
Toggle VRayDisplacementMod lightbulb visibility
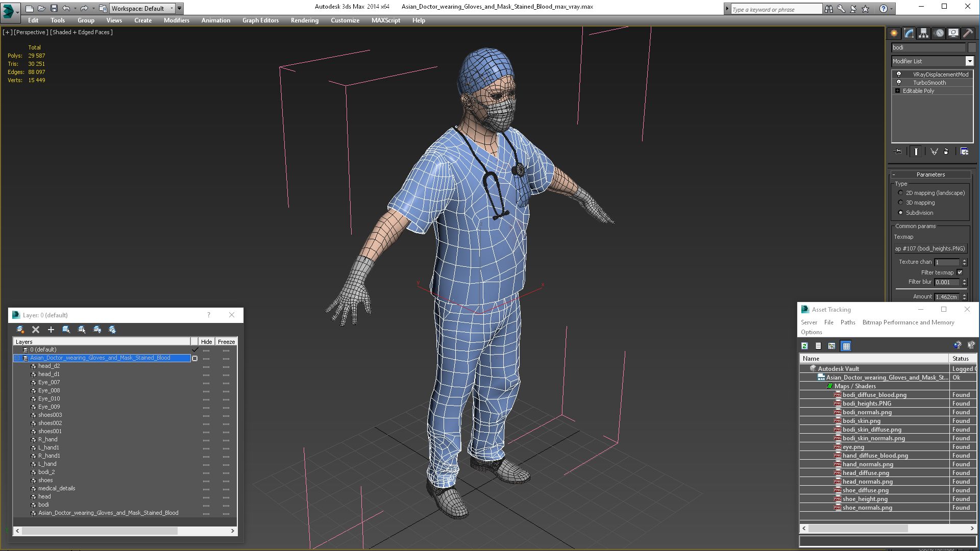(899, 74)
